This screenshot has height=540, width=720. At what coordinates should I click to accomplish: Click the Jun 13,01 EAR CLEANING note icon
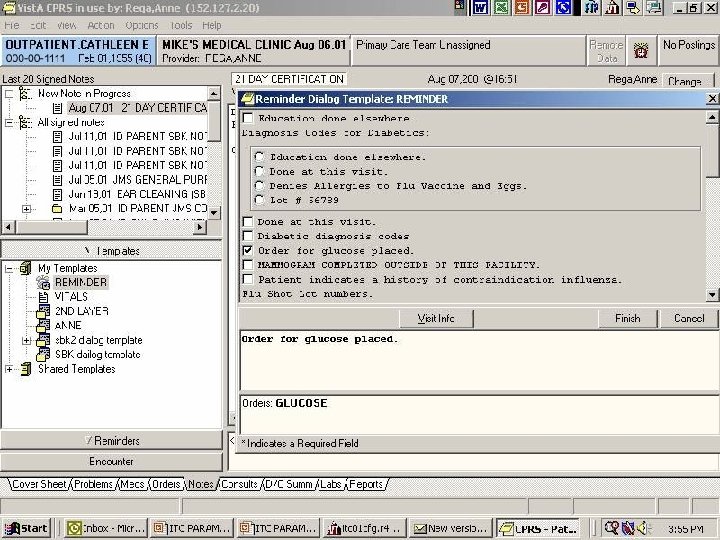pyautogui.click(x=57, y=194)
